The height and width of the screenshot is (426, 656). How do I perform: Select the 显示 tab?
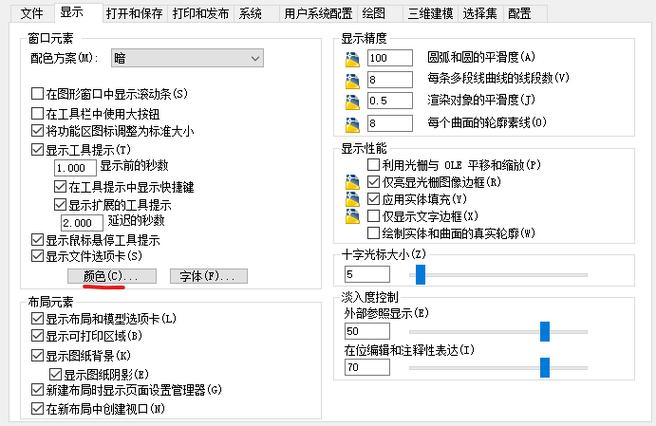78,12
